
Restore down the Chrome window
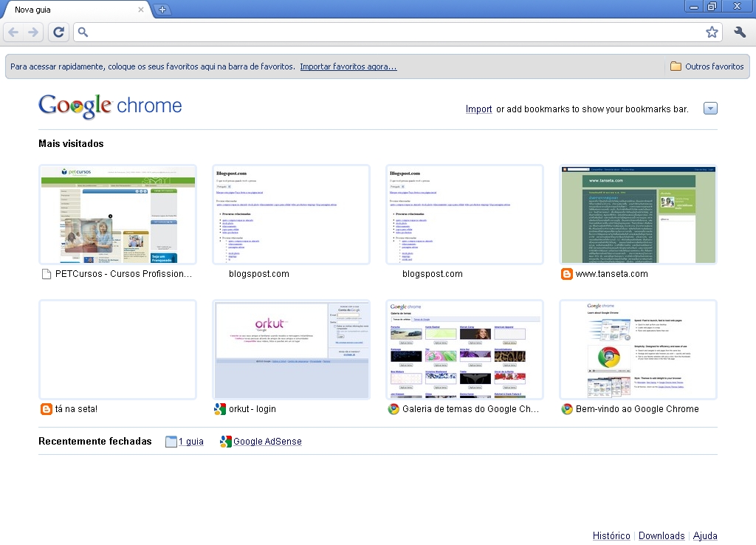(712, 7)
